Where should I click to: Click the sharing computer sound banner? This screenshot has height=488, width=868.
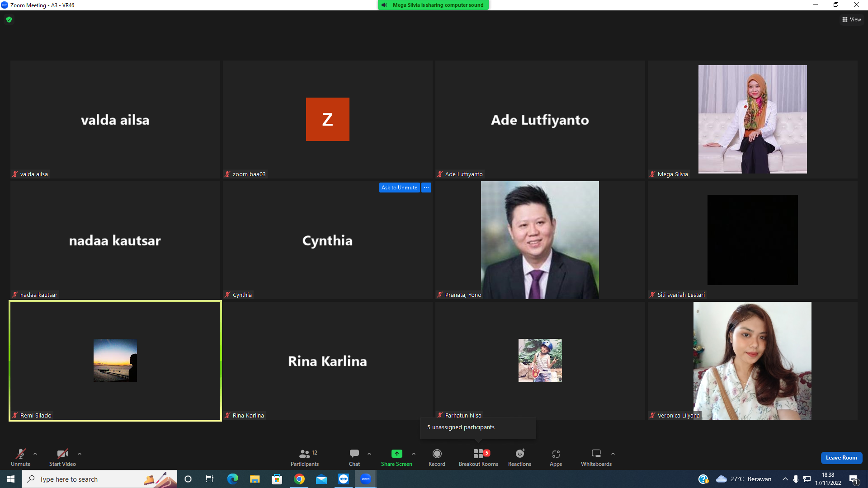tap(434, 5)
